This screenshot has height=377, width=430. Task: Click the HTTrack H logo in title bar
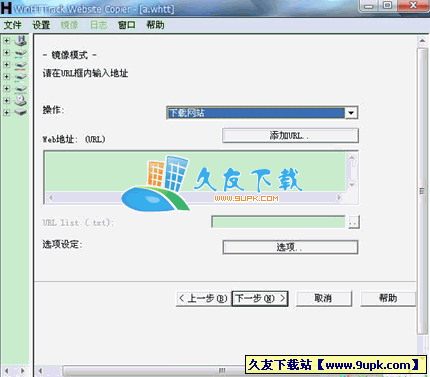(x=6, y=8)
